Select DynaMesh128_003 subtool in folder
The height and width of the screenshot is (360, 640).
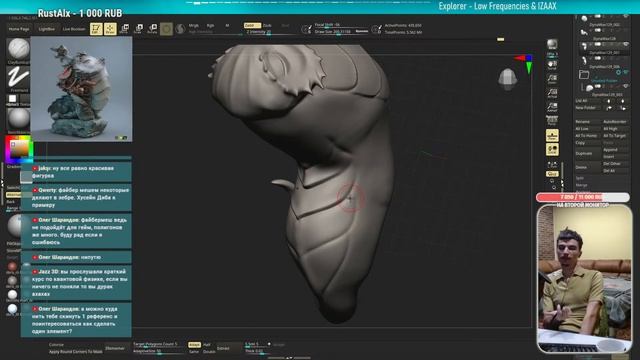click(607, 94)
